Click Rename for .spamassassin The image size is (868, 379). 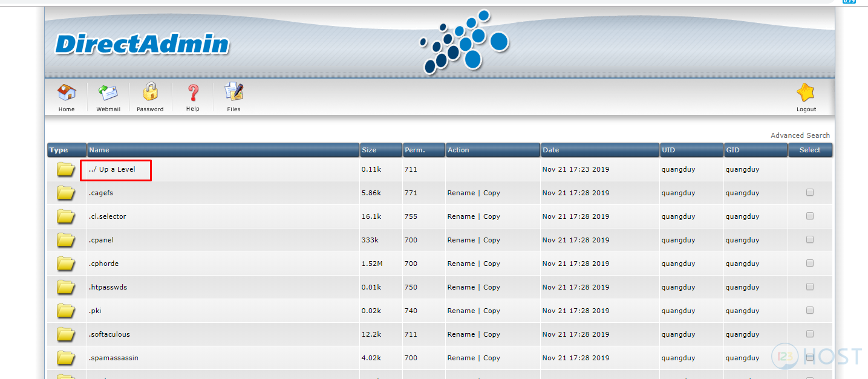[x=461, y=358]
